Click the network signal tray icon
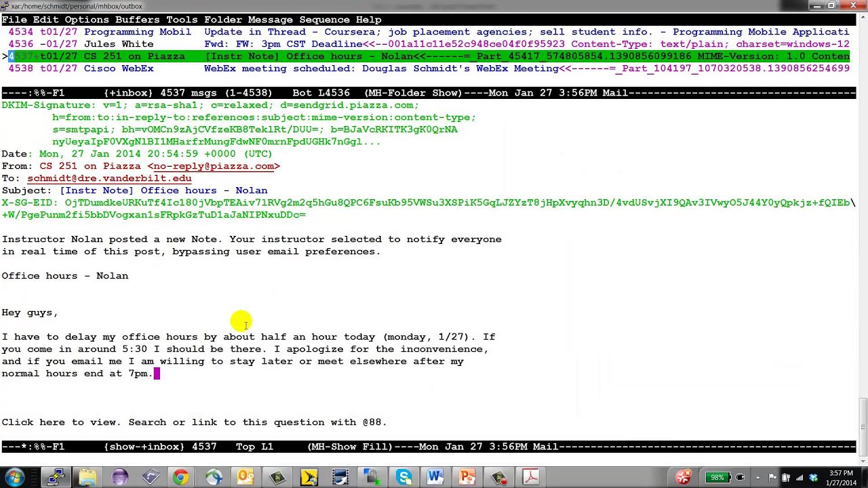The height and width of the screenshot is (488, 868). click(800, 477)
